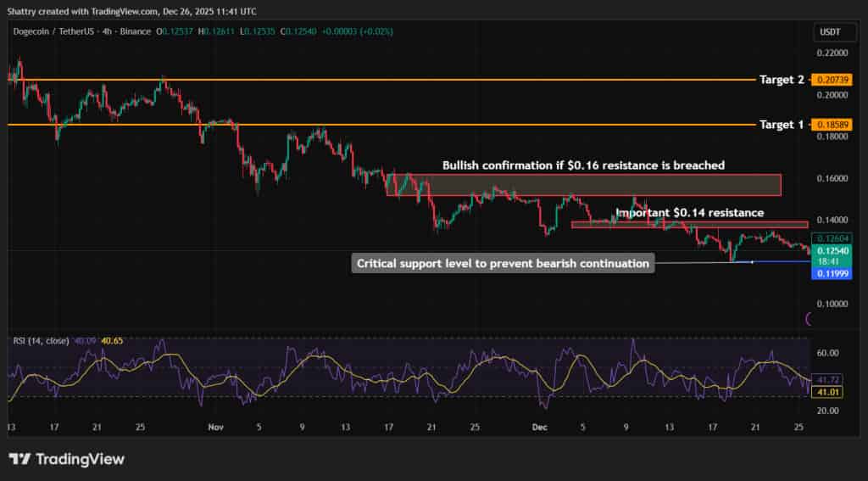Select the red $0.16 resistance zone rectangle
868x481 pixels.
[583, 185]
